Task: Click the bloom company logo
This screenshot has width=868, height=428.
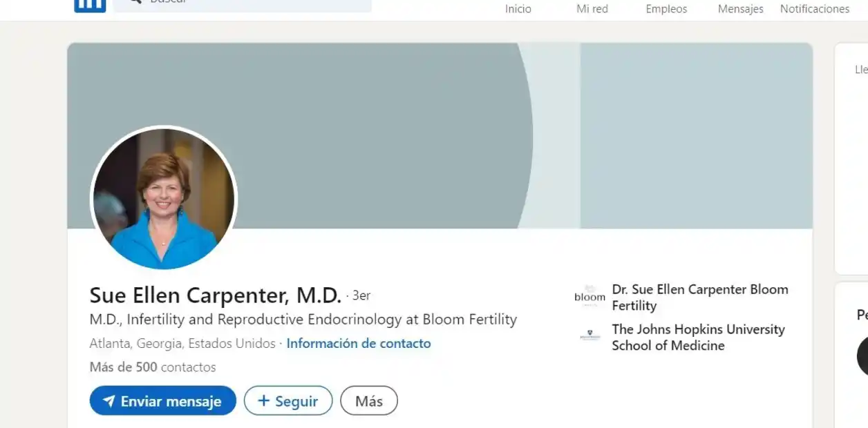Action: click(x=589, y=297)
